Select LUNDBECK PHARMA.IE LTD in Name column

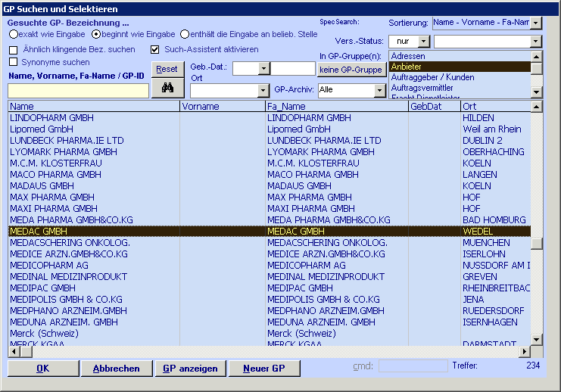click(x=94, y=141)
